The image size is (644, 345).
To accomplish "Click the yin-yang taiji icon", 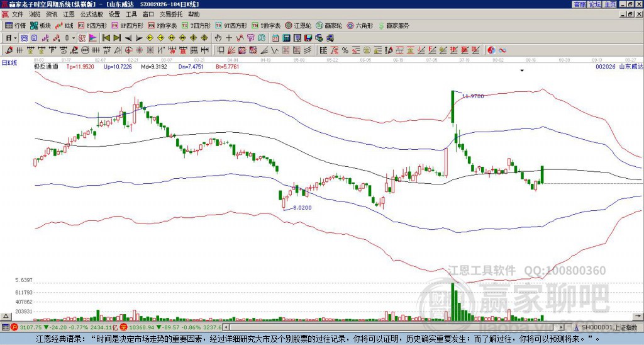I will (x=491, y=50).
